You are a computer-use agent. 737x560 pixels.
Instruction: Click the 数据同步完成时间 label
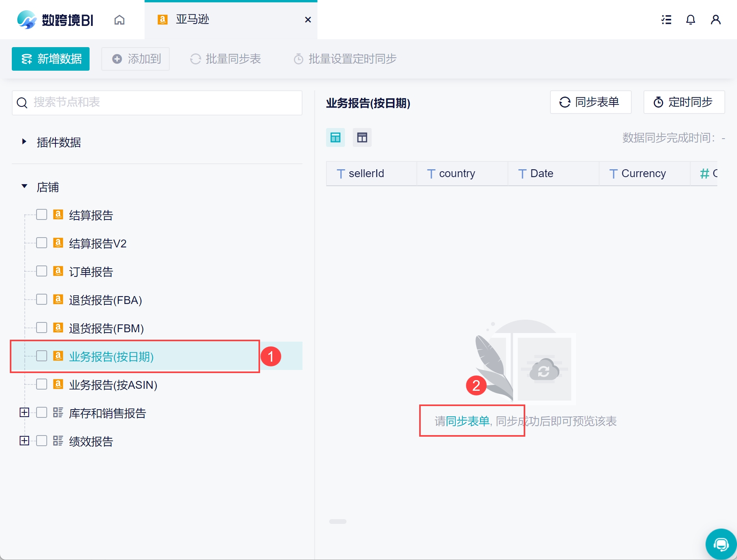tap(669, 138)
